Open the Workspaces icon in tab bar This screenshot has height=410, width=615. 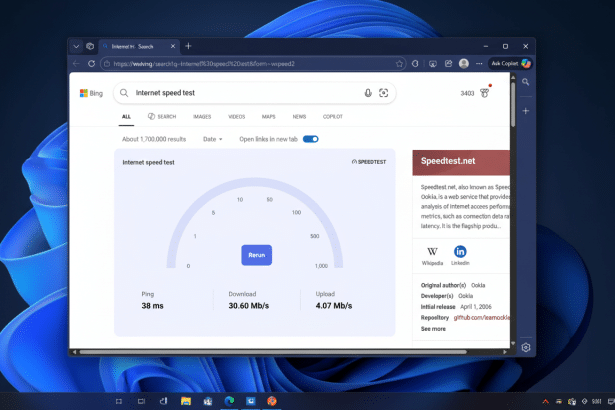(90, 46)
